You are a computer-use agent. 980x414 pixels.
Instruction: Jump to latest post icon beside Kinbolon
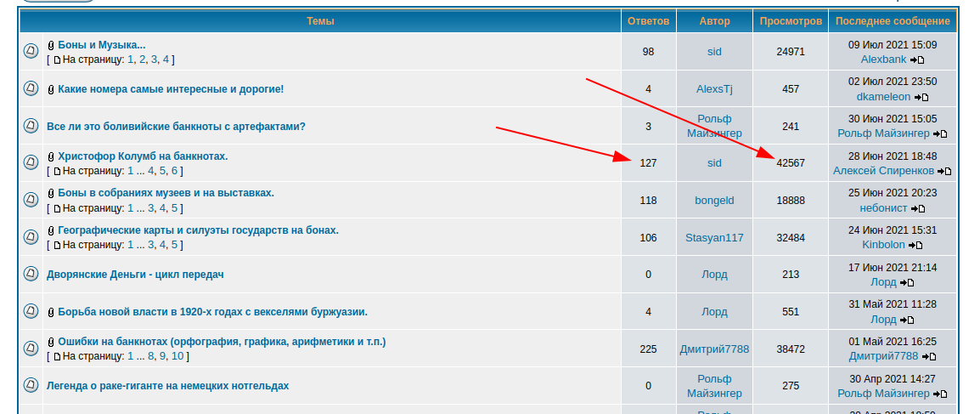pos(915,246)
